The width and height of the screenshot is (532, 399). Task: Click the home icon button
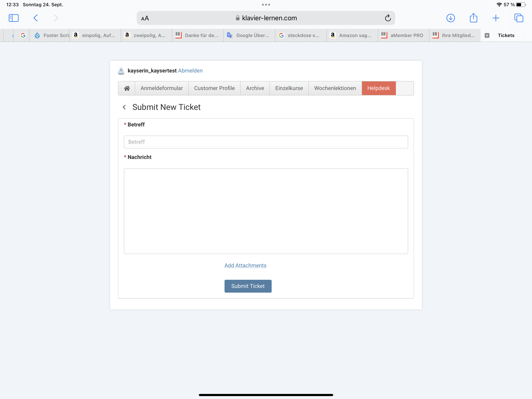[127, 88]
